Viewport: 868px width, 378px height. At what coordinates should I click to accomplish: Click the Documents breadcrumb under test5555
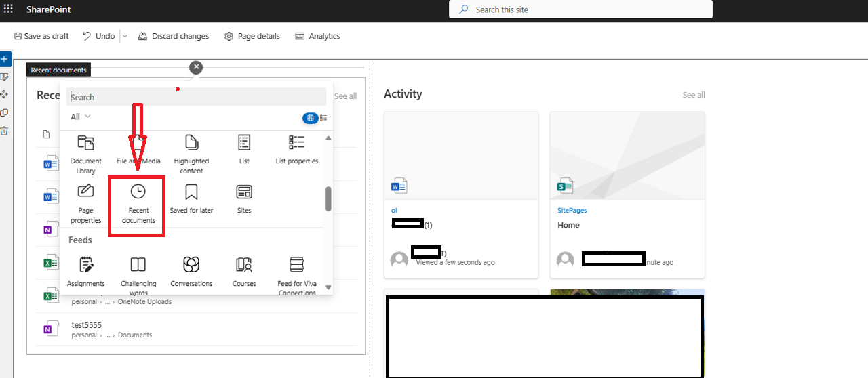[x=135, y=335]
